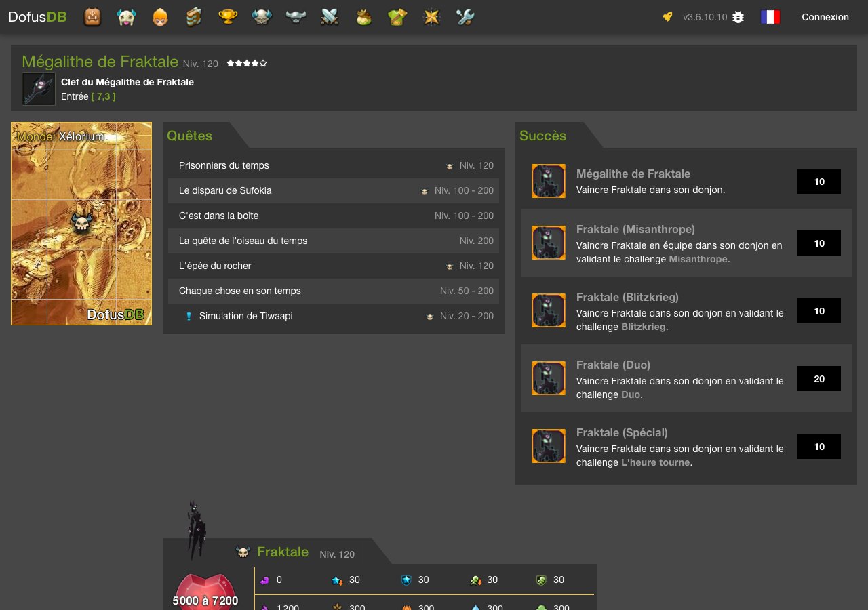Click the green skull shield stat icon
868x610 pixels.
[541, 580]
